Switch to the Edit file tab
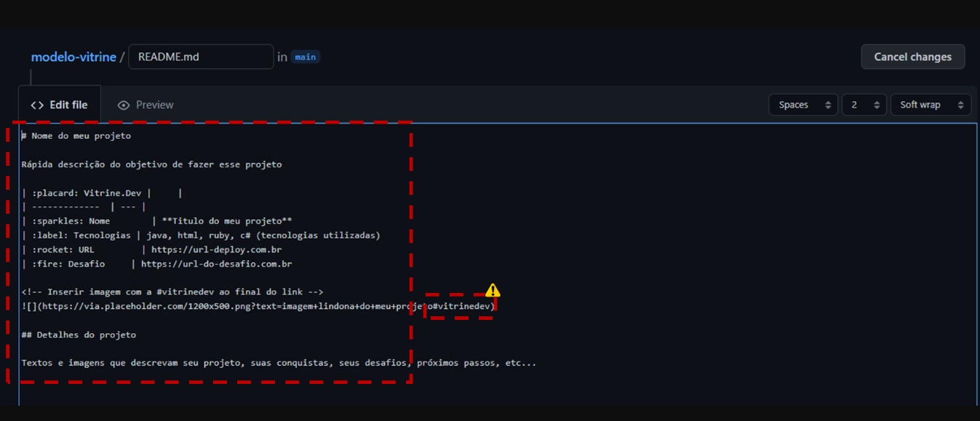 pos(60,105)
